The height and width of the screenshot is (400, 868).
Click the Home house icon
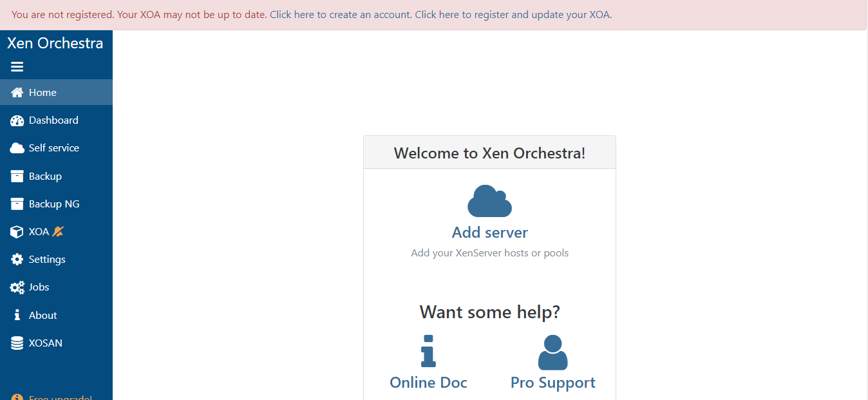(17, 92)
